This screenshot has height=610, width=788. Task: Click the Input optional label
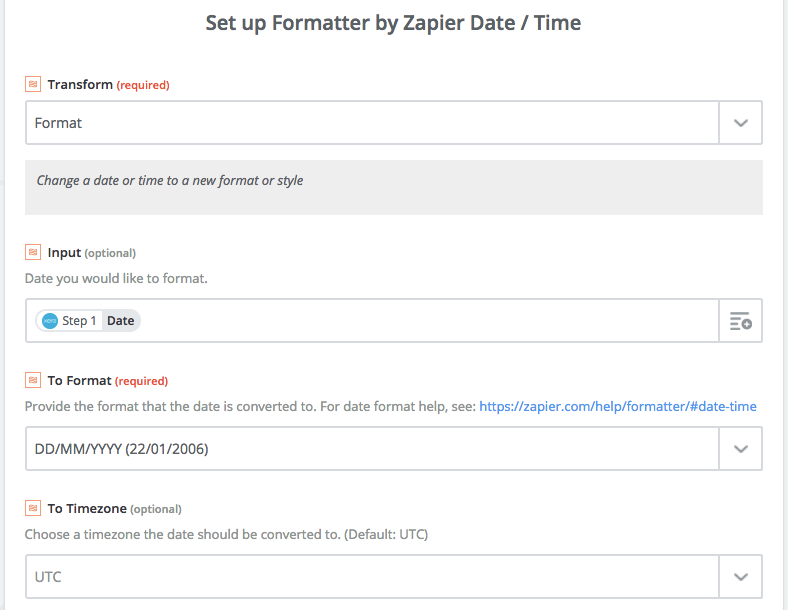pyautogui.click(x=91, y=252)
